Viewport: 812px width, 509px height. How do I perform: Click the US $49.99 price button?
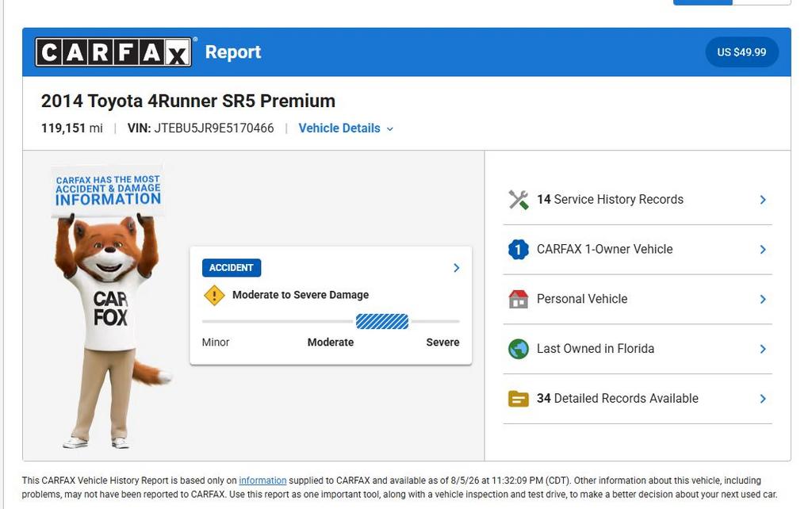point(741,52)
